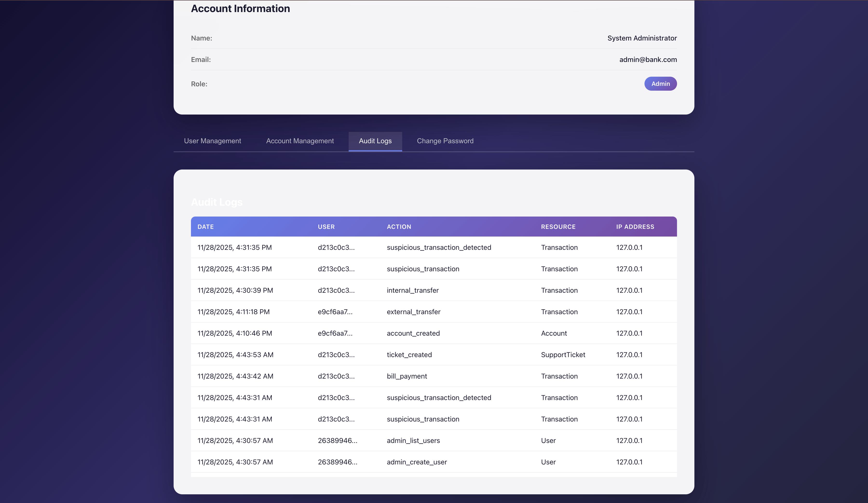Click the admin_create_user audit row

[416, 462]
